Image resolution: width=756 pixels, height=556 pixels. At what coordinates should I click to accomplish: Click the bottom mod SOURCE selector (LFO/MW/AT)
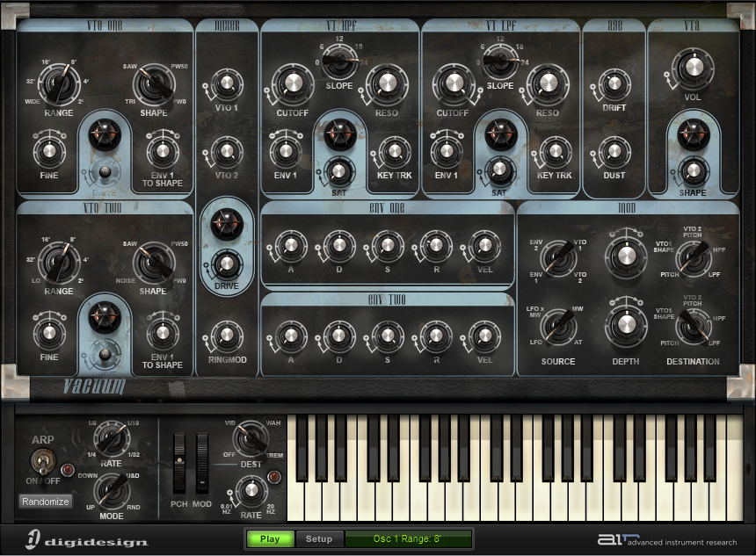tap(558, 327)
